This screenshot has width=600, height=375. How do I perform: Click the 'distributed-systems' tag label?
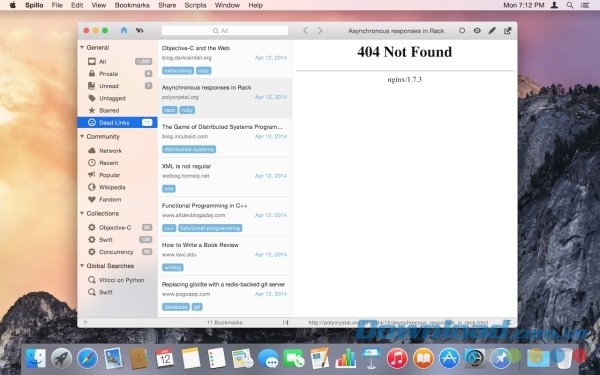pos(189,149)
